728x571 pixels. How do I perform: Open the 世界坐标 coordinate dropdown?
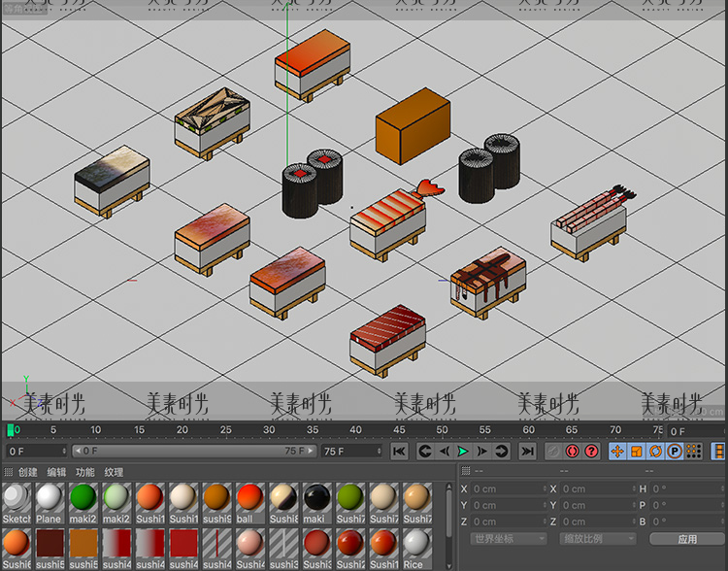coord(509,539)
